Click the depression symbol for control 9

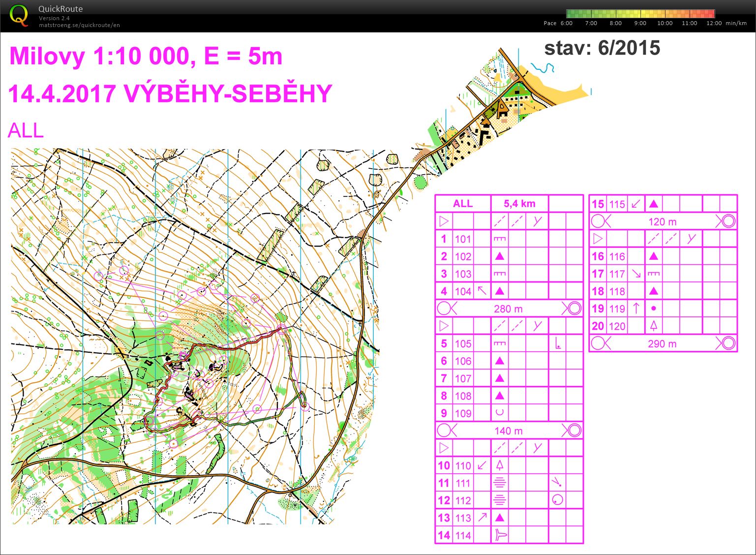pos(499,413)
